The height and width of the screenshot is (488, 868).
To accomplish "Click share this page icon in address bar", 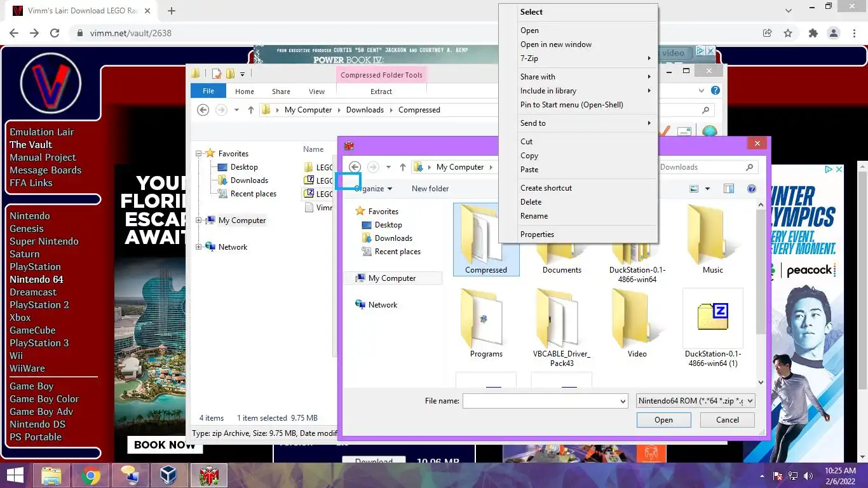I will tap(767, 33).
